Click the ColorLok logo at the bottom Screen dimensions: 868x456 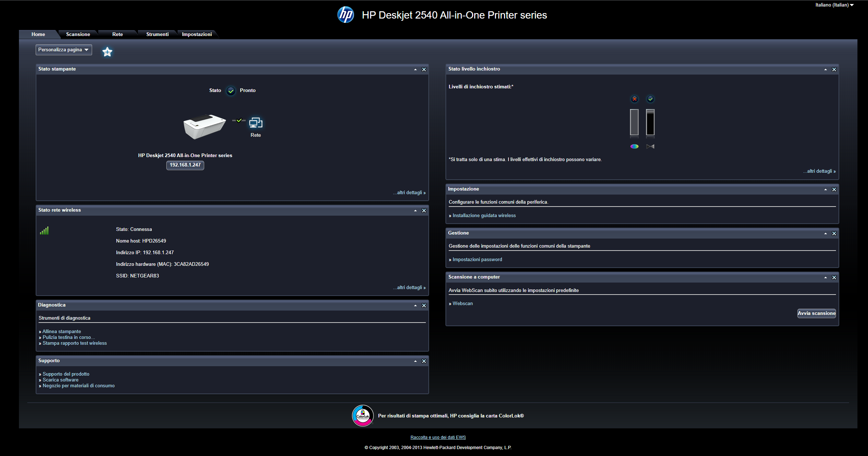click(x=362, y=416)
